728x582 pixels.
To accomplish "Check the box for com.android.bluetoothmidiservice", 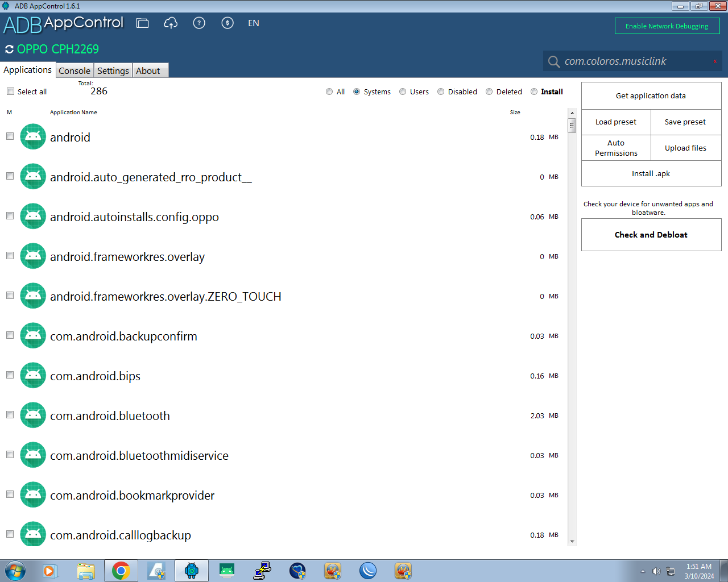I will 10,455.
